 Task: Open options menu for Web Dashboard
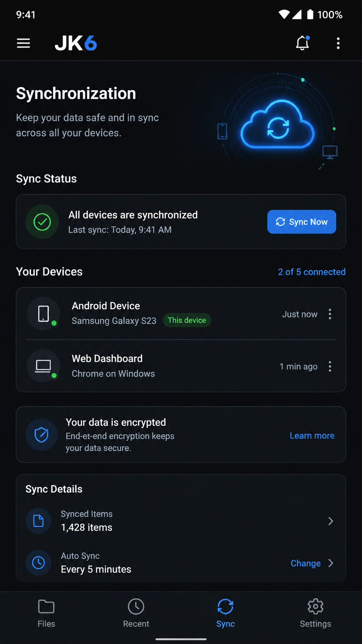coord(330,366)
